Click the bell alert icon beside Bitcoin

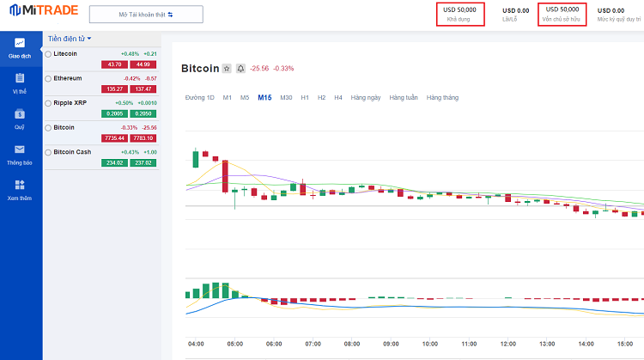[x=240, y=68]
